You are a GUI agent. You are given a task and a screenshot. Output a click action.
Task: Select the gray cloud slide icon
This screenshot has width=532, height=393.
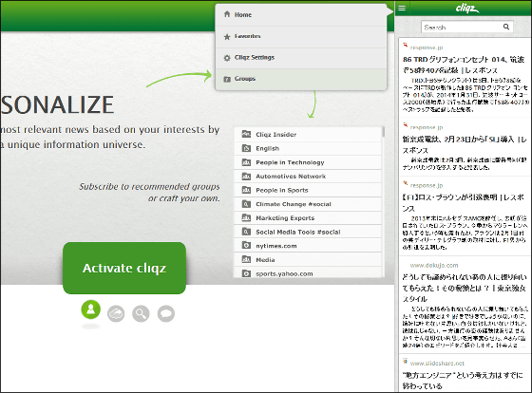click(116, 313)
